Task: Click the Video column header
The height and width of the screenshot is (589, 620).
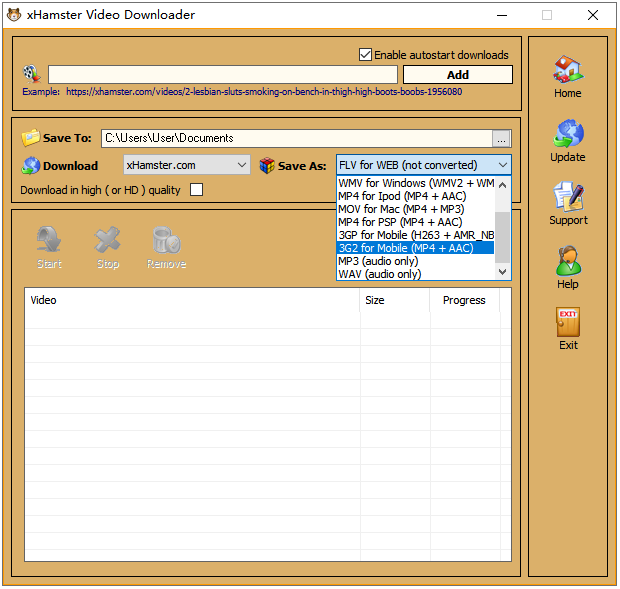Action: point(192,300)
